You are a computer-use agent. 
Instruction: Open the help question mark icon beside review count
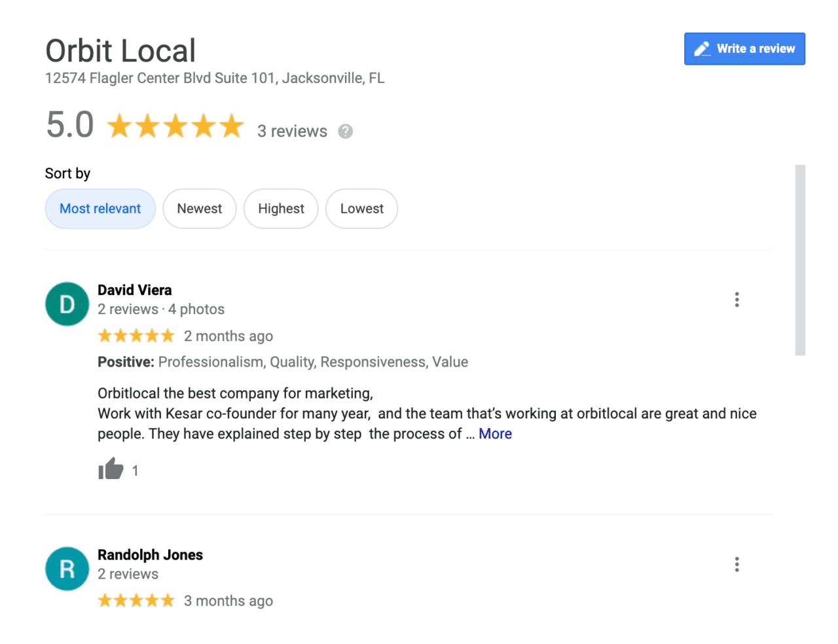tap(345, 131)
